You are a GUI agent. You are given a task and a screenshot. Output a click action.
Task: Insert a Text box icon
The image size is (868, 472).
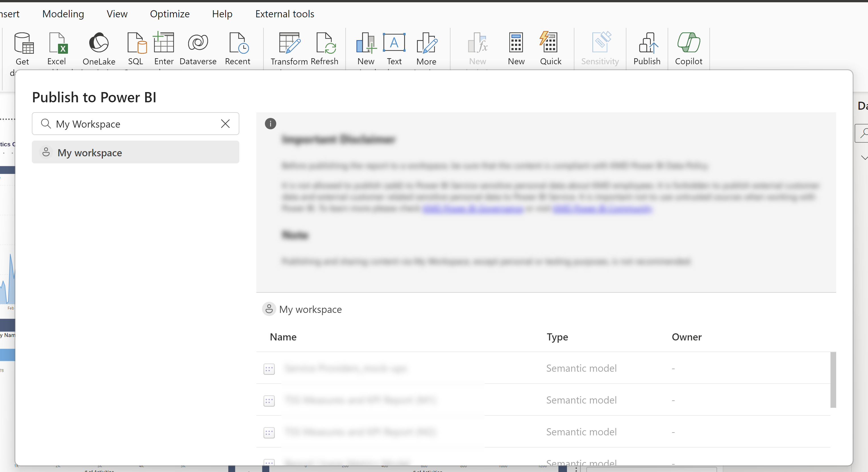tap(394, 42)
